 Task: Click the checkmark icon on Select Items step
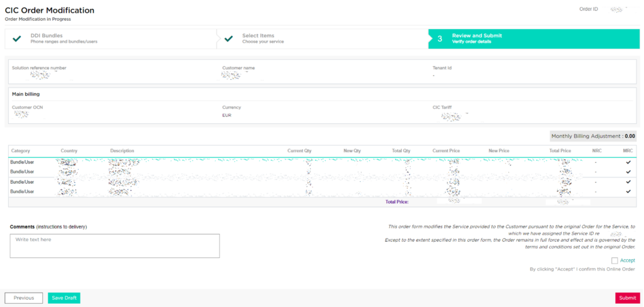229,38
